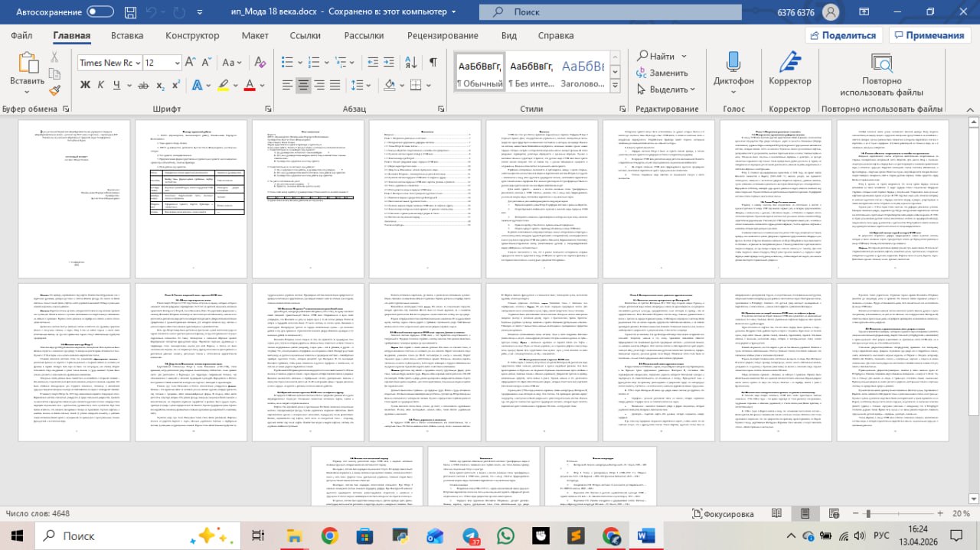Screen dimensions: 980x550
Task: Select the Обычный style
Action: point(479,73)
